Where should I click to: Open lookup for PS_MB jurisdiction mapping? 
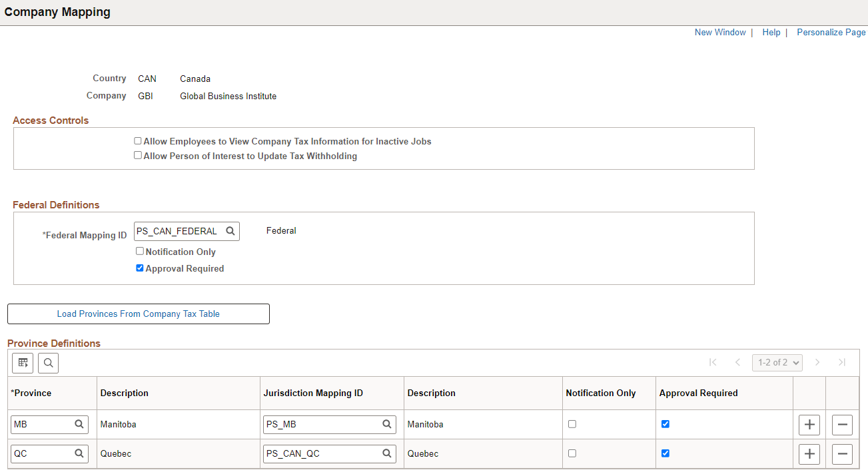[386, 424]
